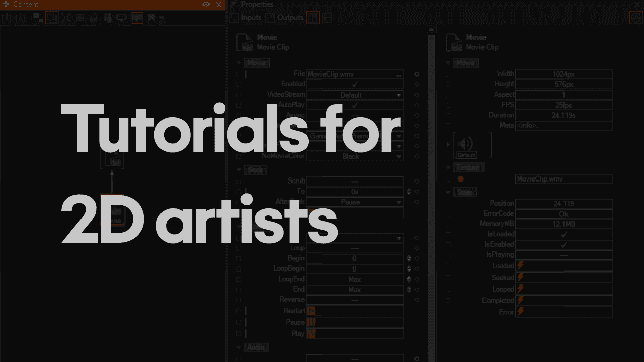Click the Error event lightning icon
This screenshot has height=362, width=644.
521,312
